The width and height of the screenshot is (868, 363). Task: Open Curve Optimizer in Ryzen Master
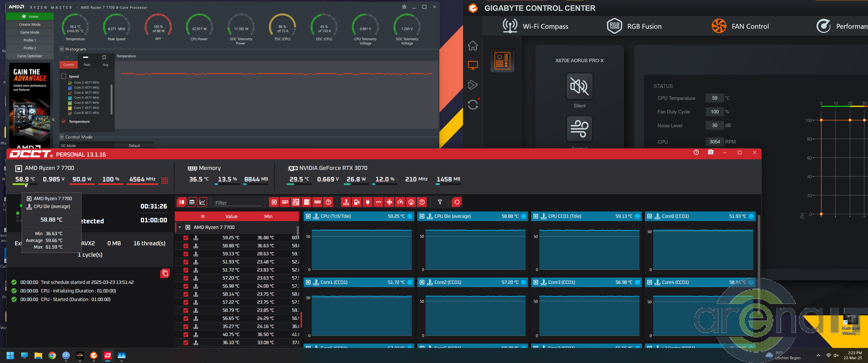pyautogui.click(x=30, y=56)
